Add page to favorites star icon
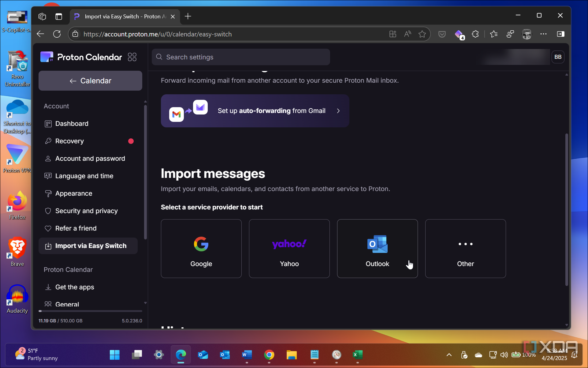This screenshot has height=368, width=588. tap(422, 34)
